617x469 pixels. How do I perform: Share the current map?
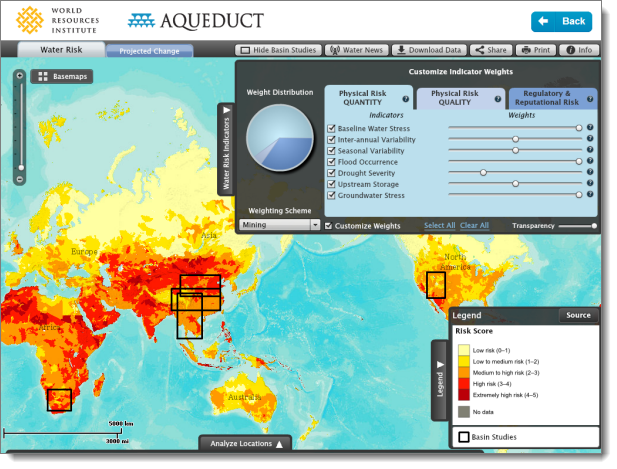pos(491,50)
